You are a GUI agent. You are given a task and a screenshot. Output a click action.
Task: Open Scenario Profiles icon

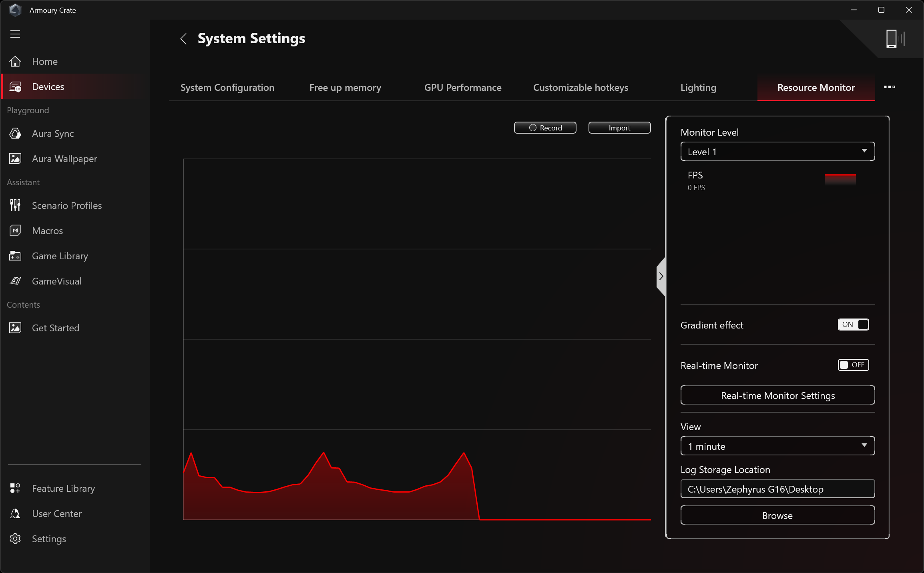pyautogui.click(x=15, y=205)
